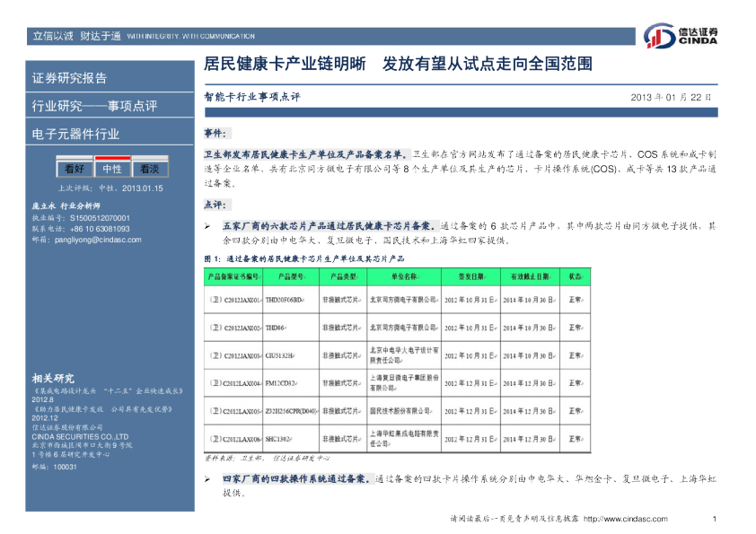
Task: Select the 看好 rating box
Action: pos(75,169)
